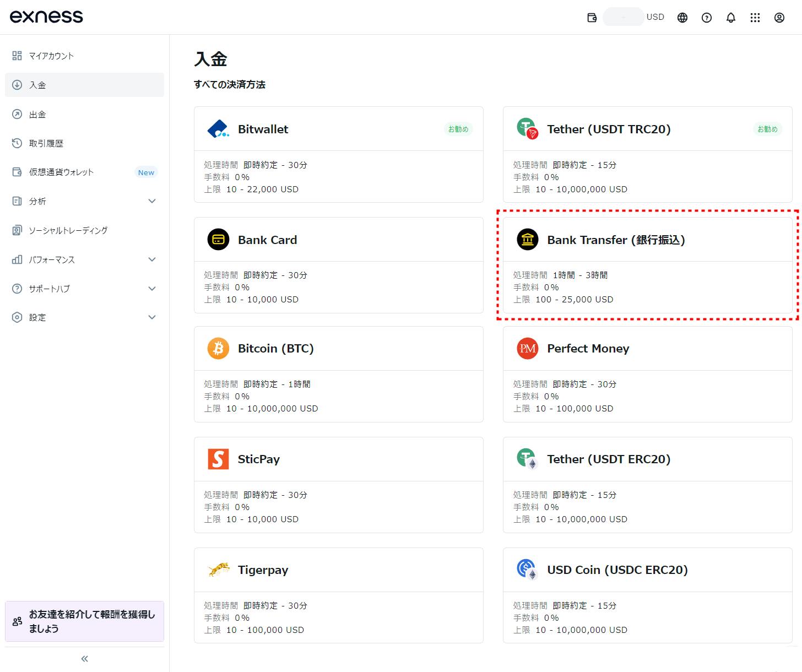Click the マイアカウント dashboard icon
802x672 pixels.
click(17, 56)
